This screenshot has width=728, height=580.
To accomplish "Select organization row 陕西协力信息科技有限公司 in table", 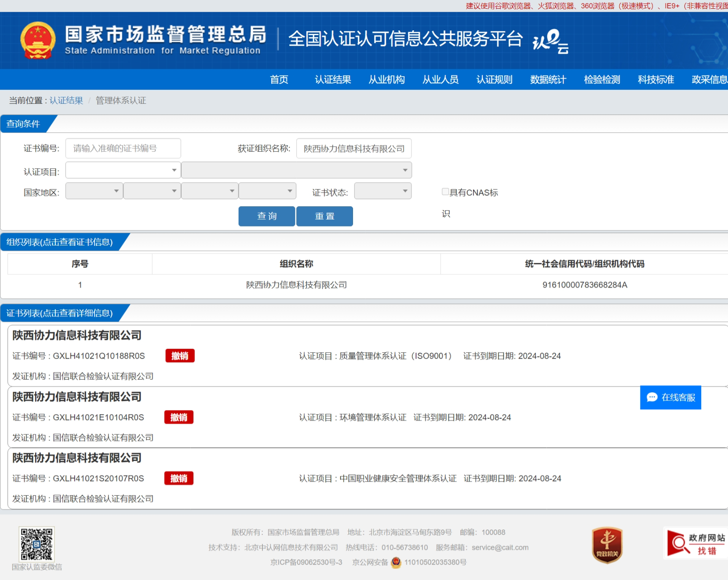I will click(296, 285).
